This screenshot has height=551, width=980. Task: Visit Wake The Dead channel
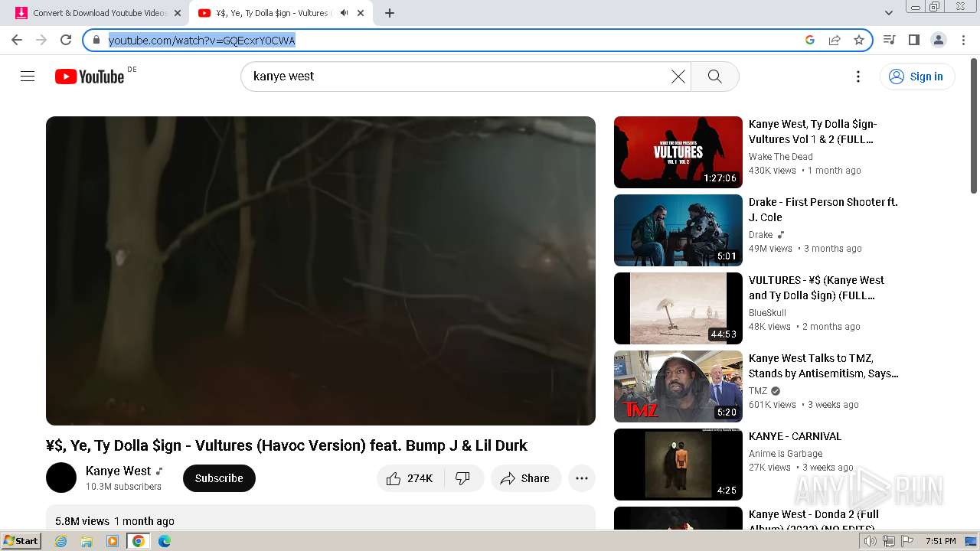pyautogui.click(x=781, y=157)
